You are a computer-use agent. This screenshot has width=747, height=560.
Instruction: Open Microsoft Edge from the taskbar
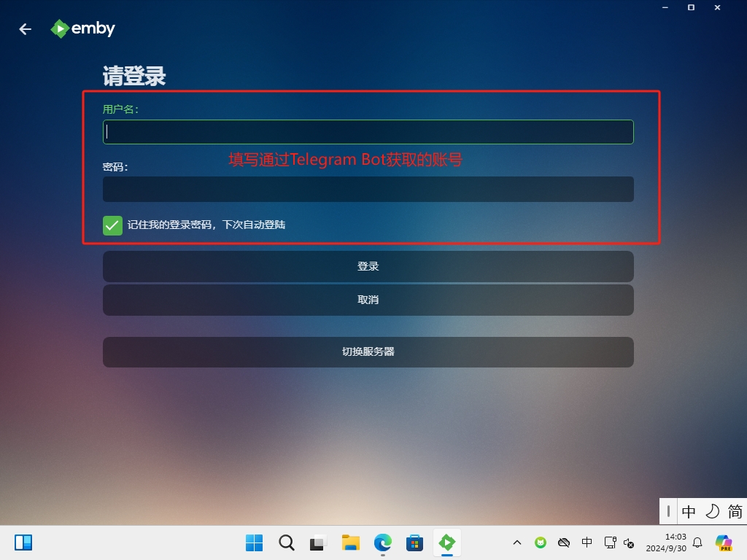(382, 542)
